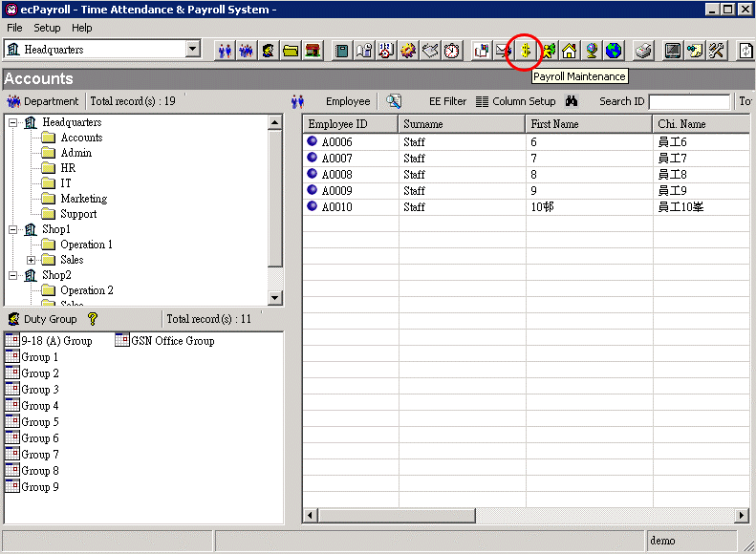Open Payroll Maintenance dollar sign icon
Image resolution: width=756 pixels, height=554 pixels.
[525, 51]
